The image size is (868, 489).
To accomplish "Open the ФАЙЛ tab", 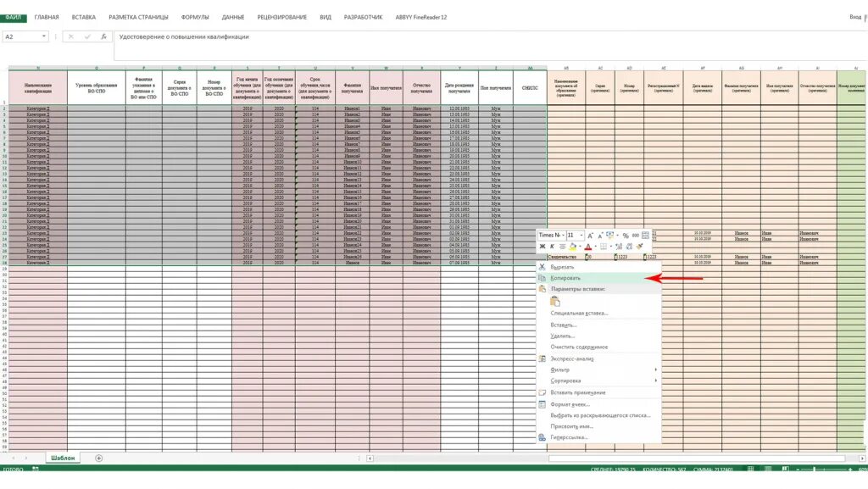I will pyautogui.click(x=14, y=17).
